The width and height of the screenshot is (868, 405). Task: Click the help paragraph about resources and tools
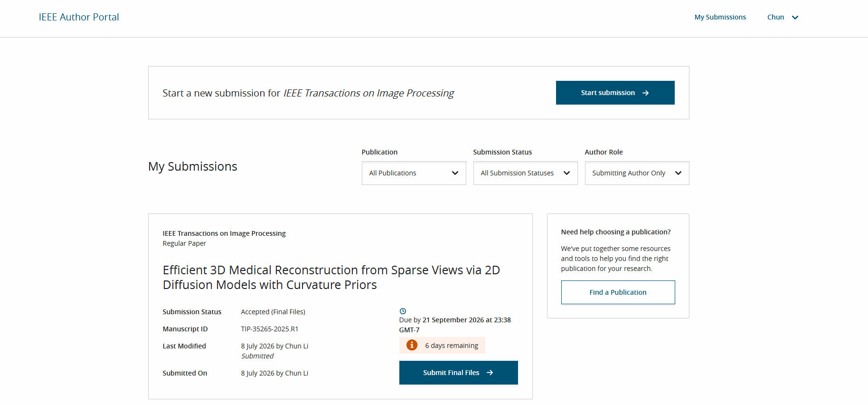coord(616,259)
